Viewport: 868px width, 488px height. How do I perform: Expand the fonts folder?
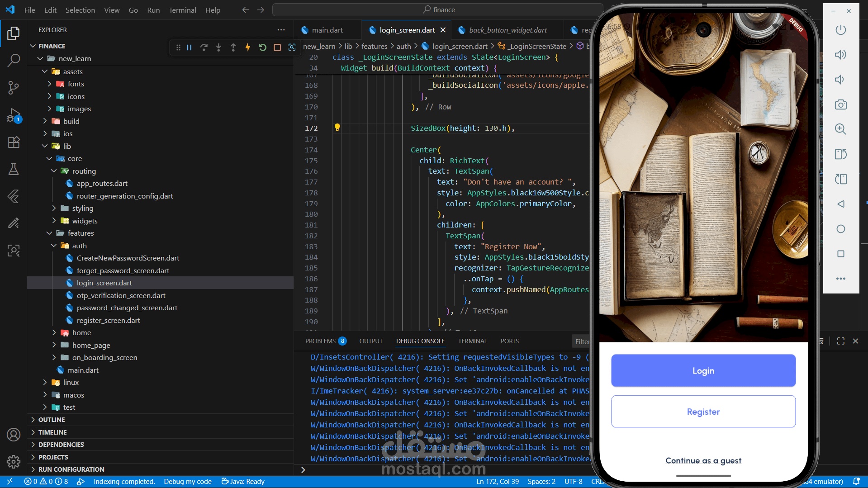pos(50,84)
